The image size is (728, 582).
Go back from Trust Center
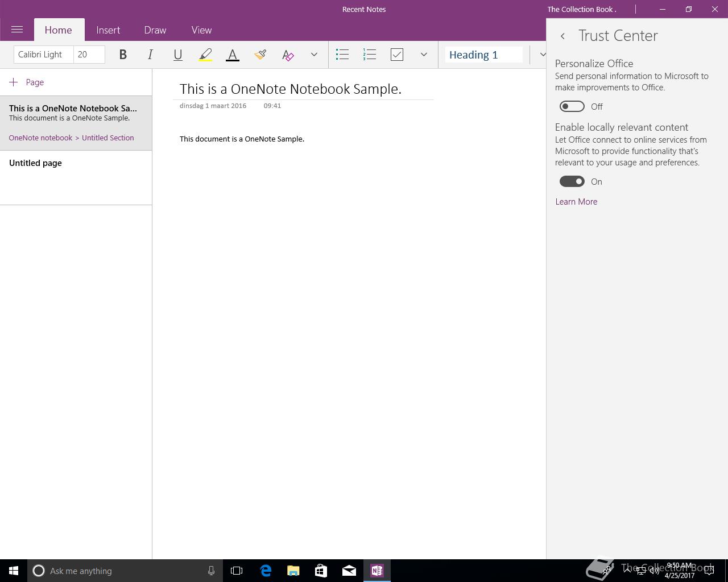(x=562, y=36)
